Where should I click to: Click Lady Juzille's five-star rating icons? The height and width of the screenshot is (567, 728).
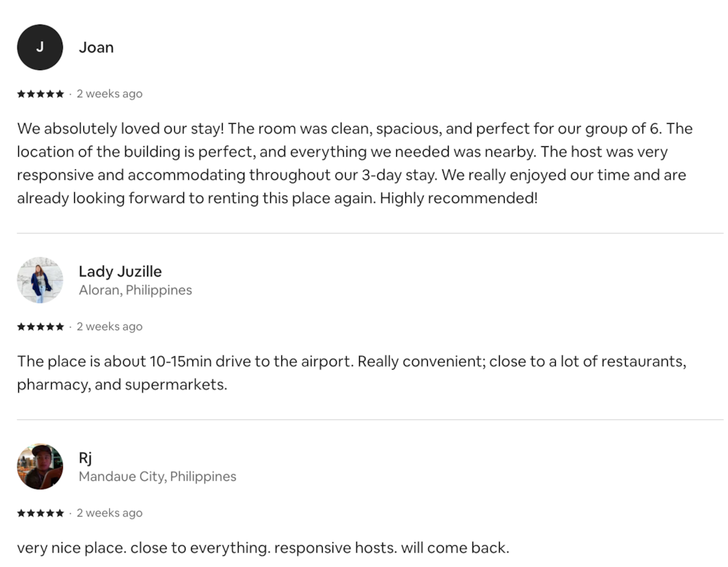[x=41, y=326]
